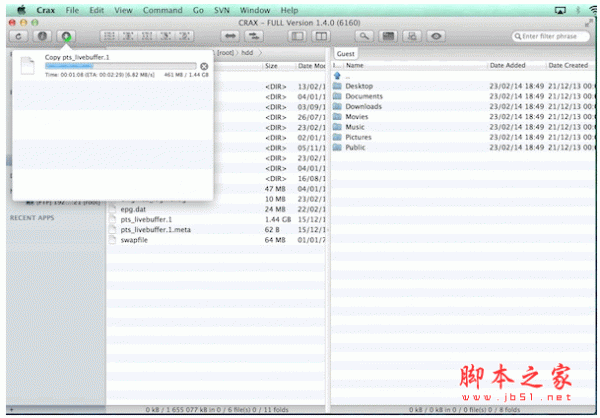Open the Go menu

tap(198, 10)
